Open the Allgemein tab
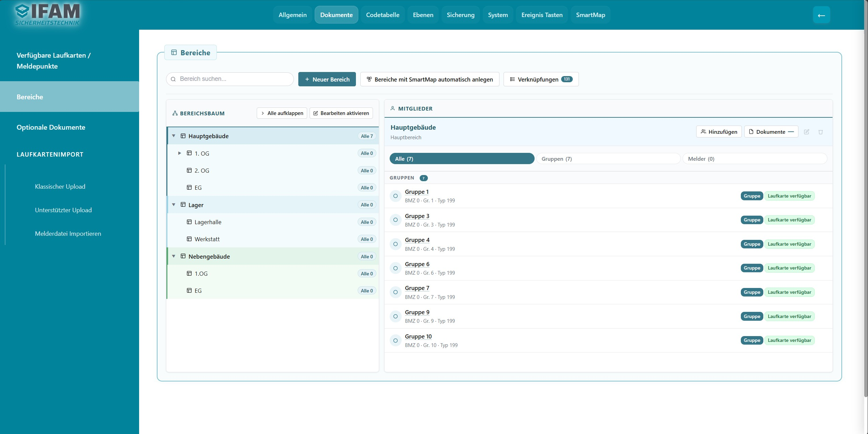This screenshot has height=434, width=868. [x=293, y=15]
